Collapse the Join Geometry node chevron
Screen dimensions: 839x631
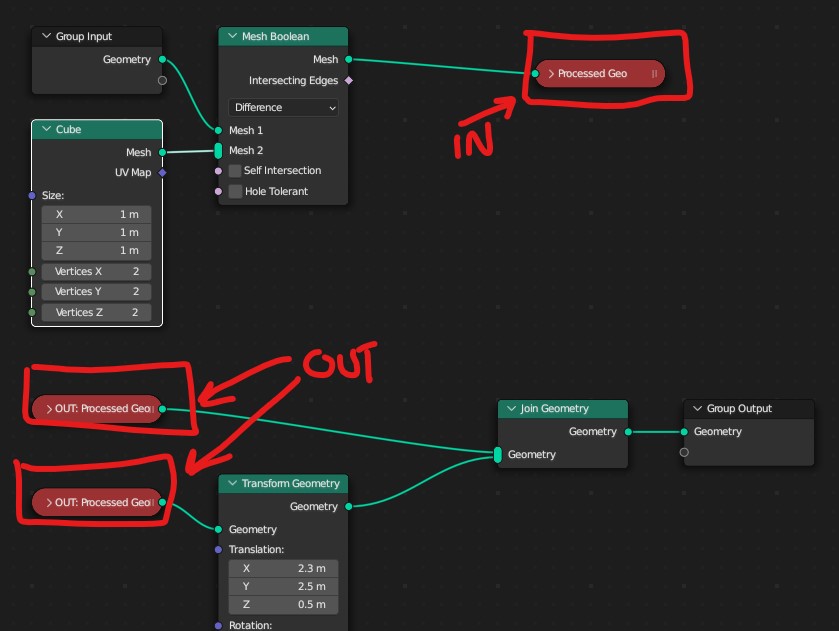[x=512, y=408]
